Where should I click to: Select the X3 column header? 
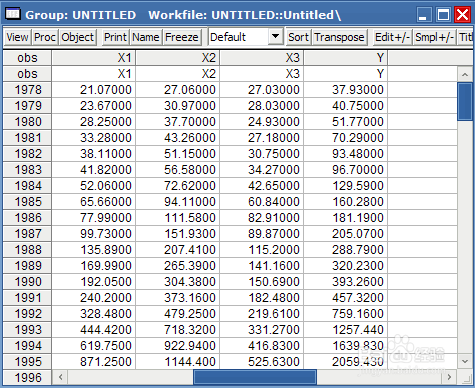[x=262, y=58]
